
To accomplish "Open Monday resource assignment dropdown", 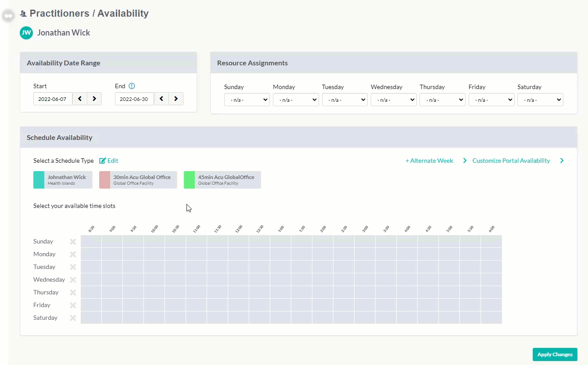I will click(296, 100).
